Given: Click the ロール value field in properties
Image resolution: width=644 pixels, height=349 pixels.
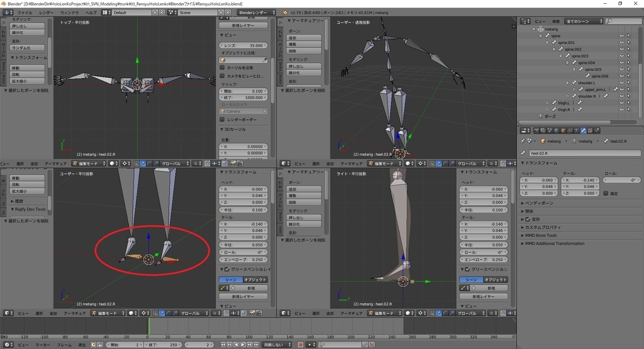Looking at the screenshot, I should (x=622, y=180).
